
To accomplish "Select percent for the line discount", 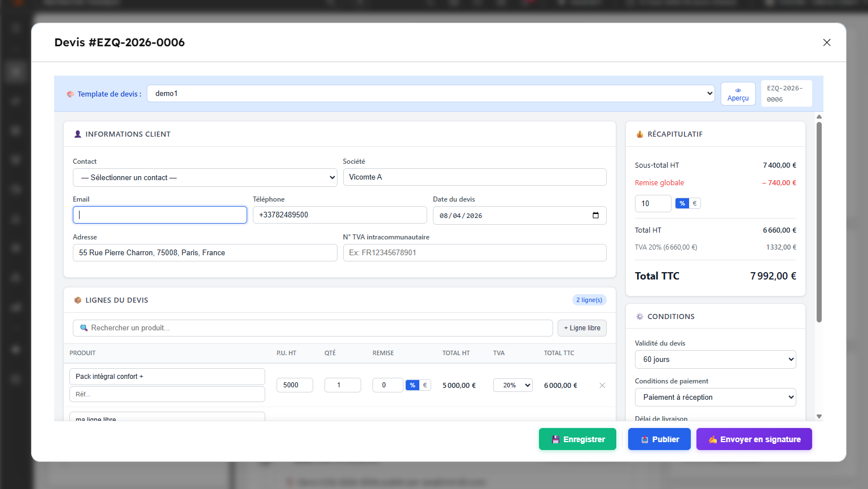I will (413, 385).
